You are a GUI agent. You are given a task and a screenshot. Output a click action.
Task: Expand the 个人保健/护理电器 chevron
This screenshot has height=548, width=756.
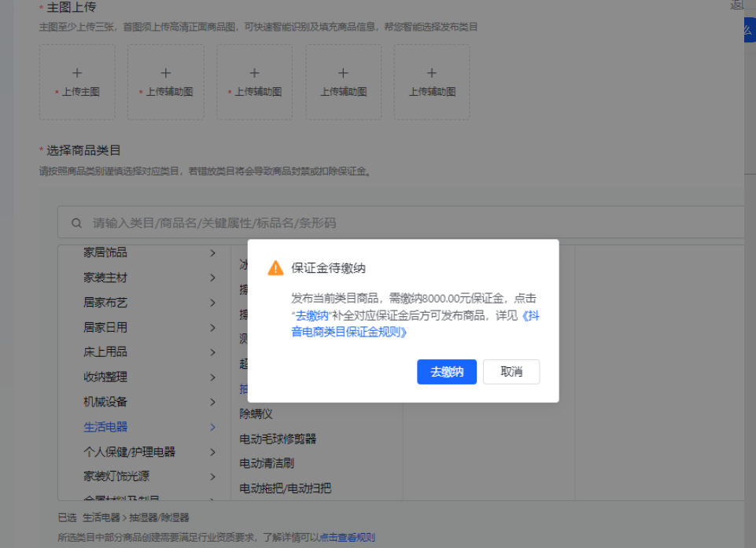[211, 451]
